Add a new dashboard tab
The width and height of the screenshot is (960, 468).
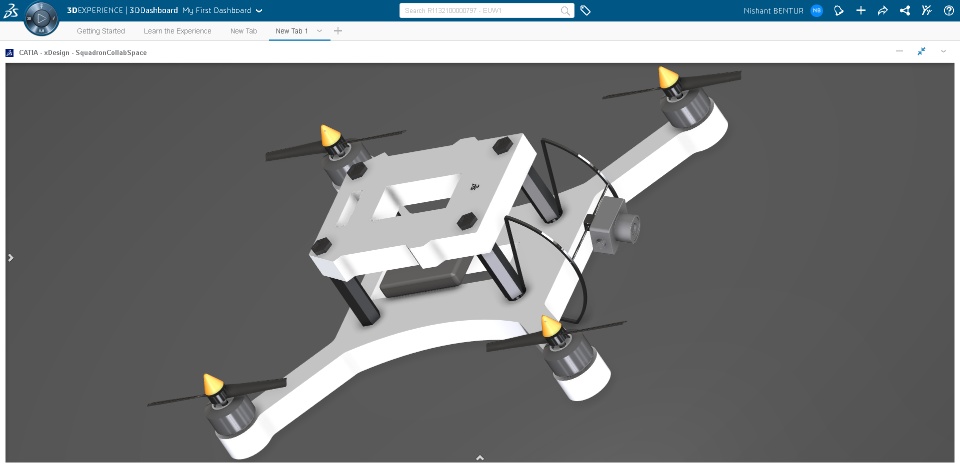click(x=338, y=31)
